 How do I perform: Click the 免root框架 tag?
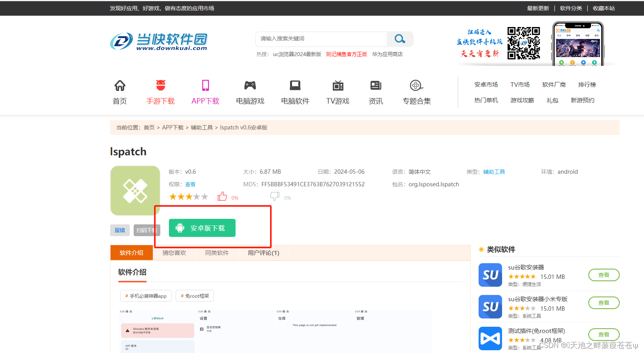[195, 296]
